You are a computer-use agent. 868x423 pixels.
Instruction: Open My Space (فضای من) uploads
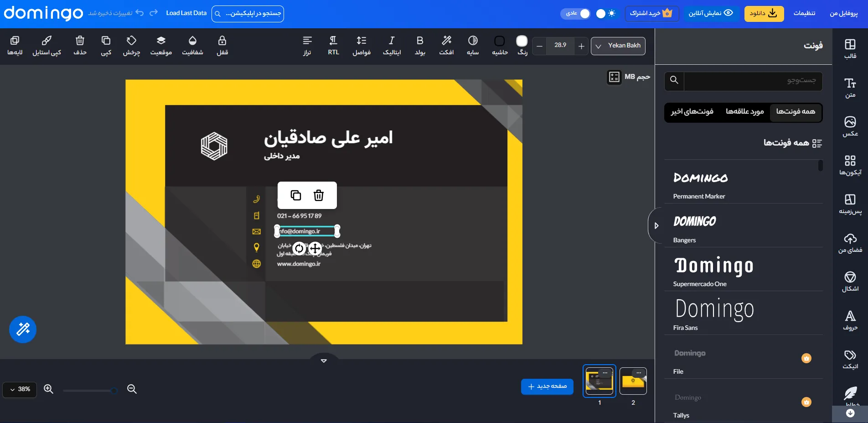click(x=850, y=243)
